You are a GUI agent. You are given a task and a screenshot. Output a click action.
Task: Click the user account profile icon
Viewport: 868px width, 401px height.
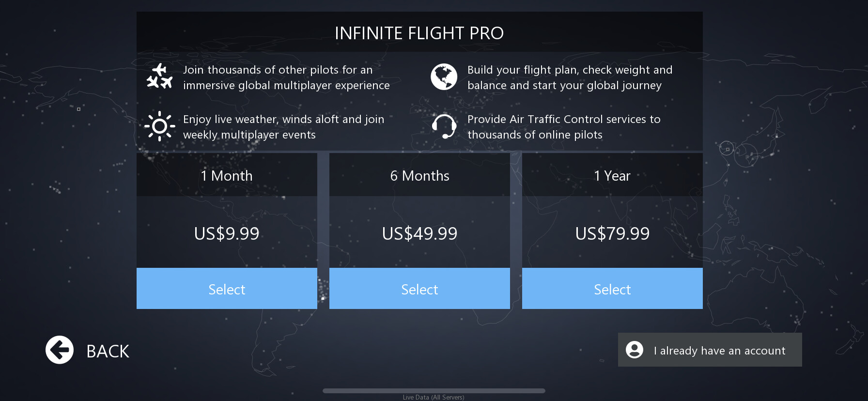tap(634, 350)
